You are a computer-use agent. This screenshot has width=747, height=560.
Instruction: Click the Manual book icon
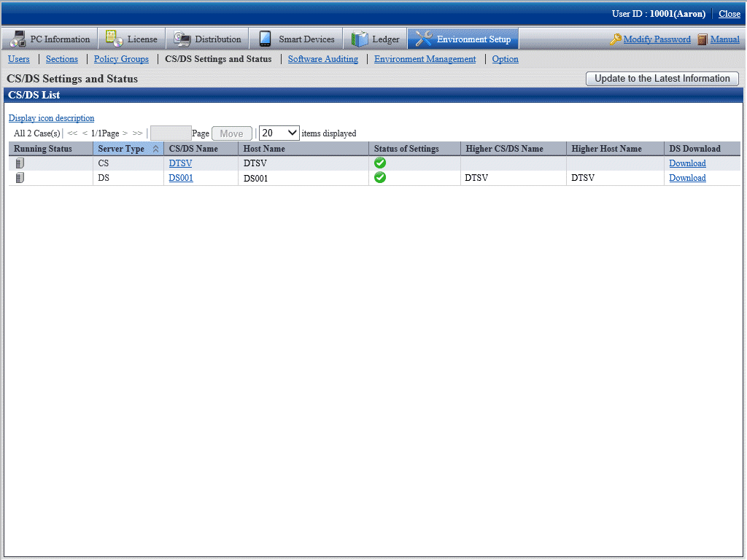(x=703, y=39)
